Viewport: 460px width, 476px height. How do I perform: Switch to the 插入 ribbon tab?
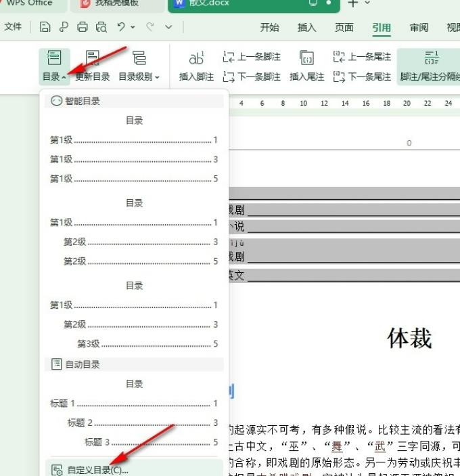(306, 28)
